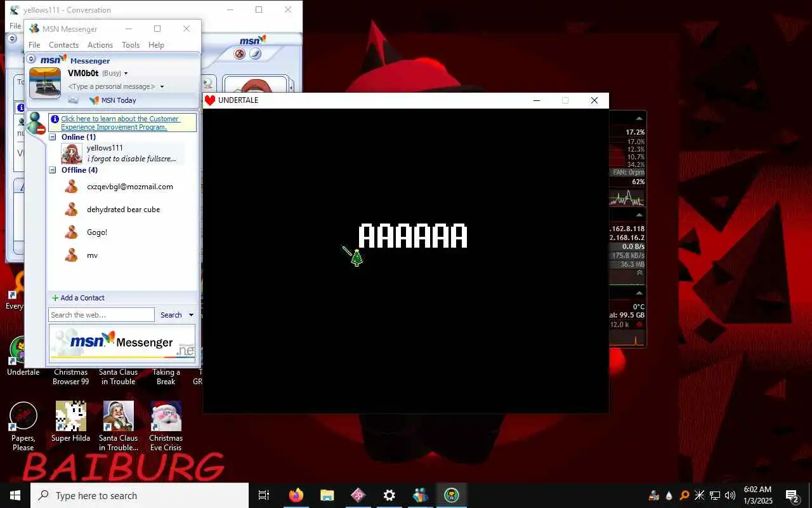This screenshot has width=812, height=508.
Task: Click the handwriting pen icon in Conversation window
Action: click(x=255, y=54)
